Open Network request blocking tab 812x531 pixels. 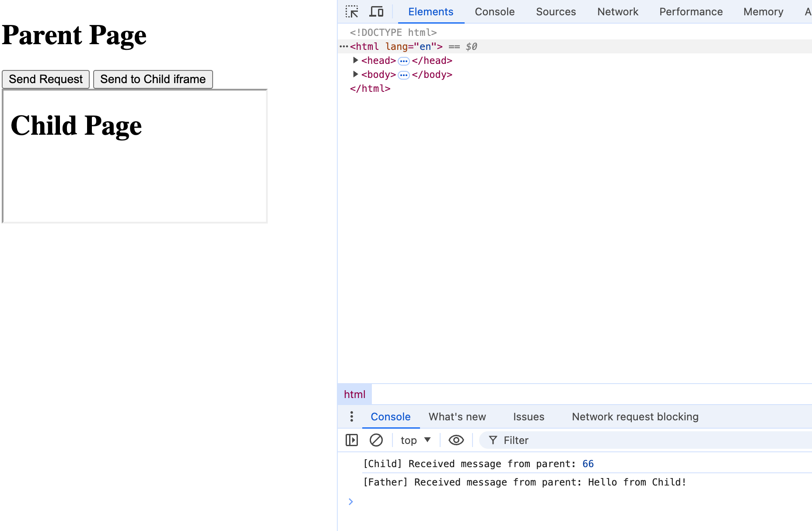tap(635, 417)
